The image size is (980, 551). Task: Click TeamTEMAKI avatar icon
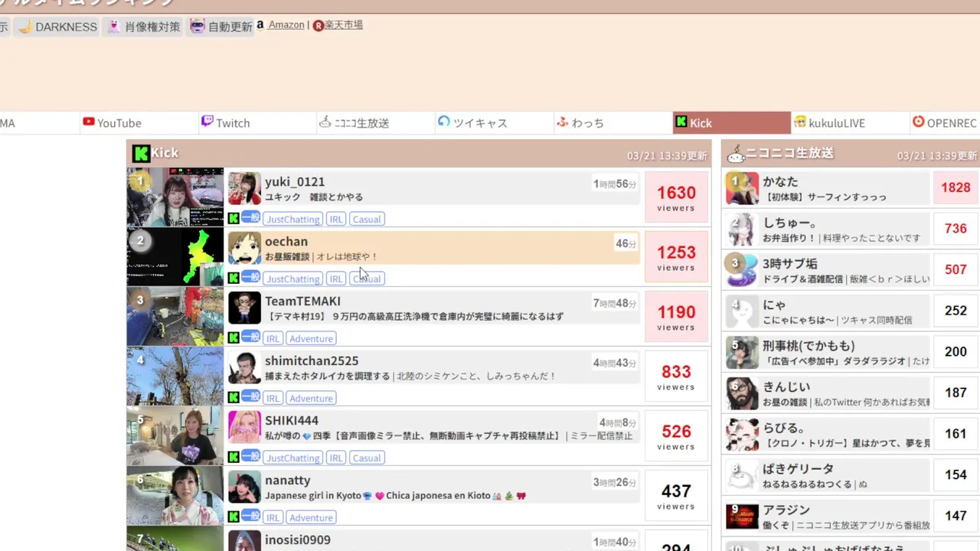(x=244, y=308)
